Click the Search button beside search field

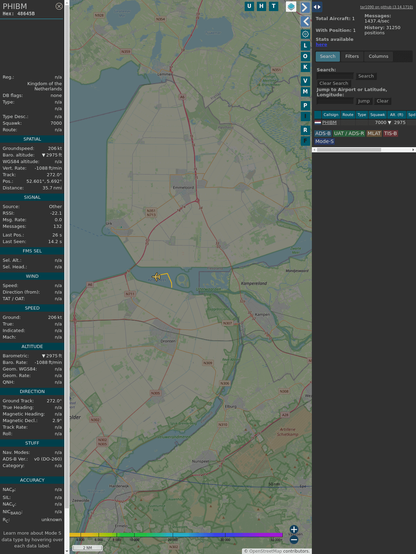pos(366,76)
